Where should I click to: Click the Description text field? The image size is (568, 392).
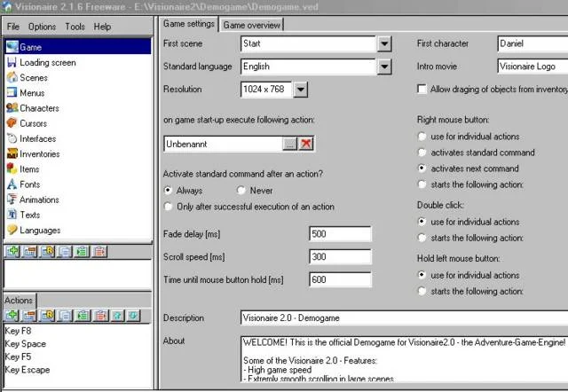[405, 318]
